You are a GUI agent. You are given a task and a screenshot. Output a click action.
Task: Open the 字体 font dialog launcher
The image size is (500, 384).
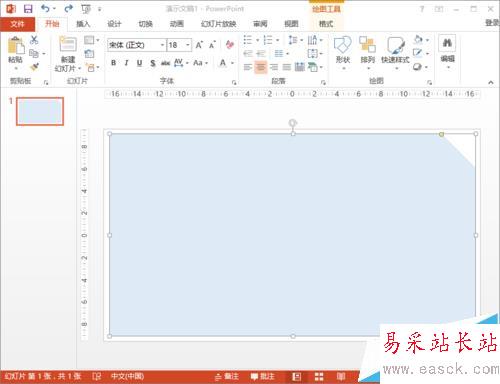[234, 82]
